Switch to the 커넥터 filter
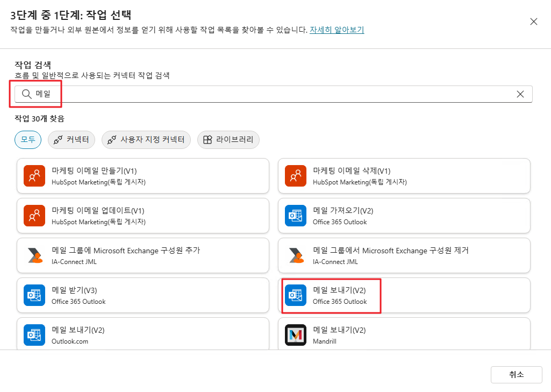 pyautogui.click(x=71, y=140)
